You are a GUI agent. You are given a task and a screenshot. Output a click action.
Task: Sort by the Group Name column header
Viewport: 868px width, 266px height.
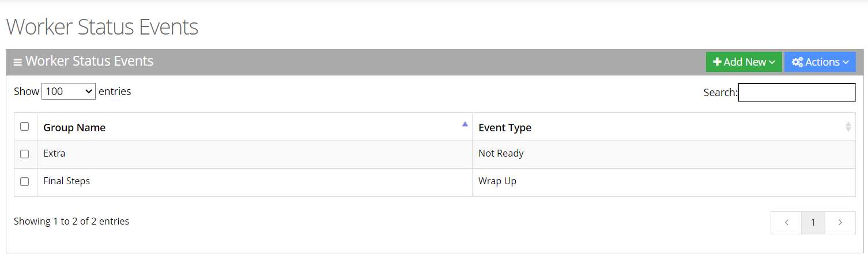click(74, 128)
